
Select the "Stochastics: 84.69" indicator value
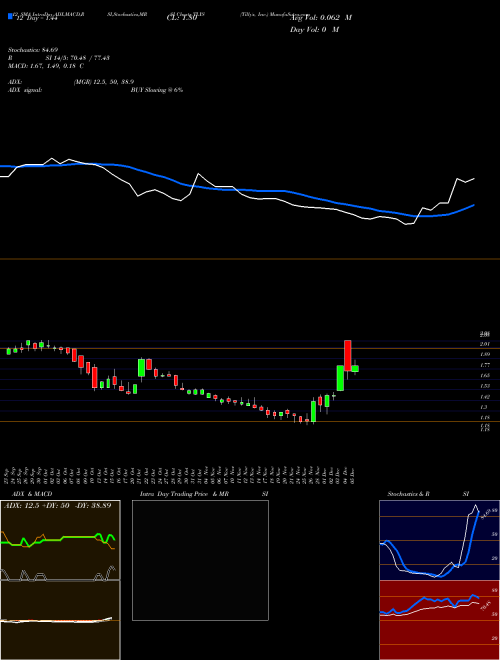[x=33, y=50]
